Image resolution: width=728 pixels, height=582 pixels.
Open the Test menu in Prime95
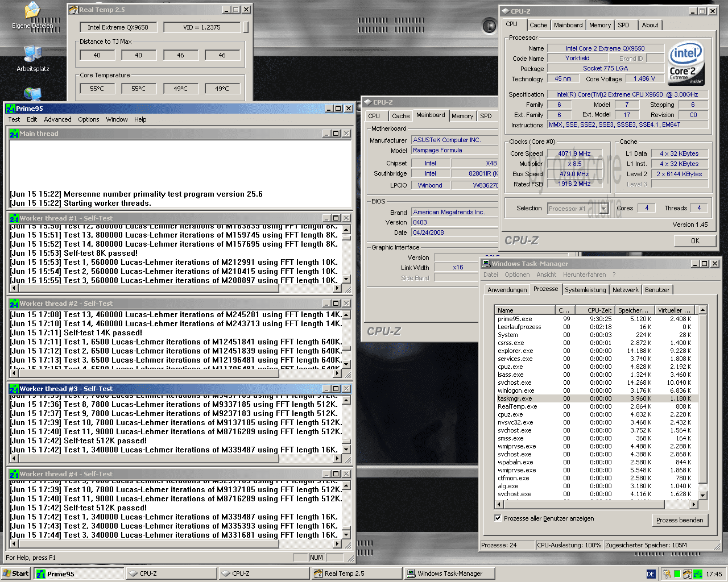14,119
